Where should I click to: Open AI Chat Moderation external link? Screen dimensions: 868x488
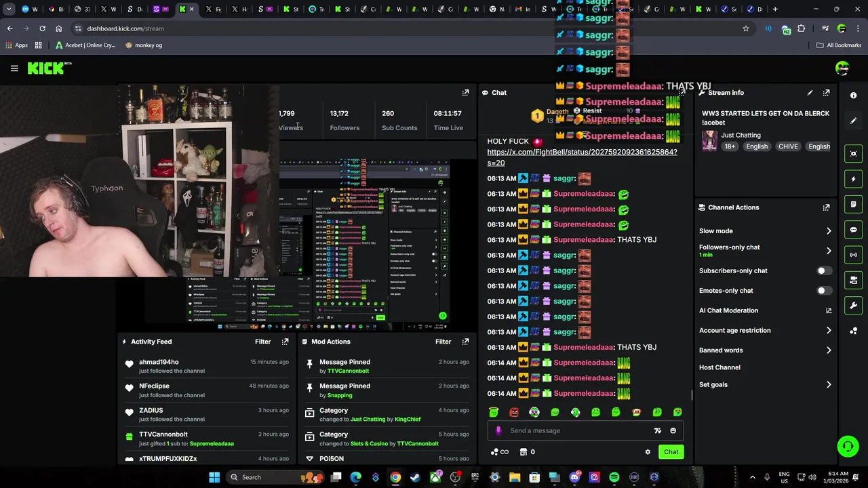tap(829, 310)
